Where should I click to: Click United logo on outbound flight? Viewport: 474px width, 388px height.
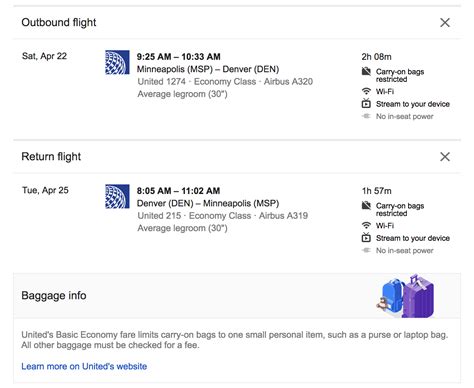pyautogui.click(x=117, y=62)
